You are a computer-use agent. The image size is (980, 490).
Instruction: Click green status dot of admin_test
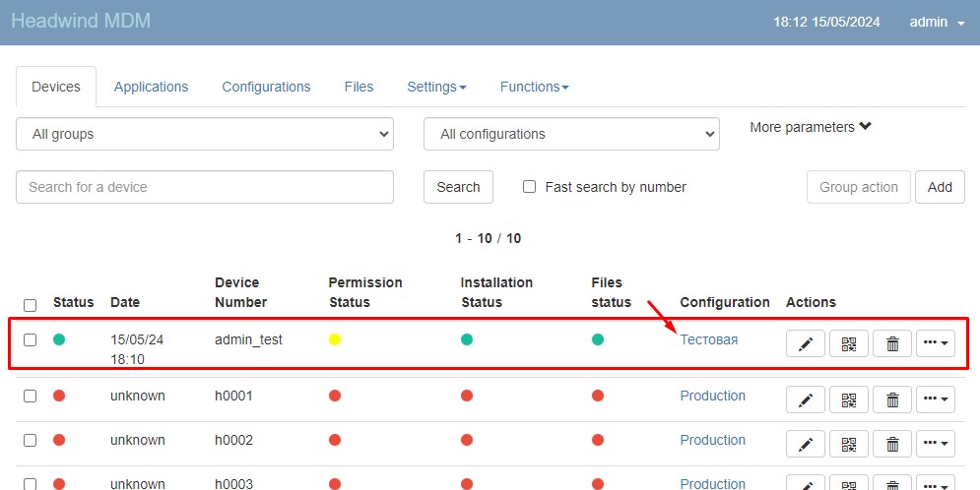coord(59,339)
